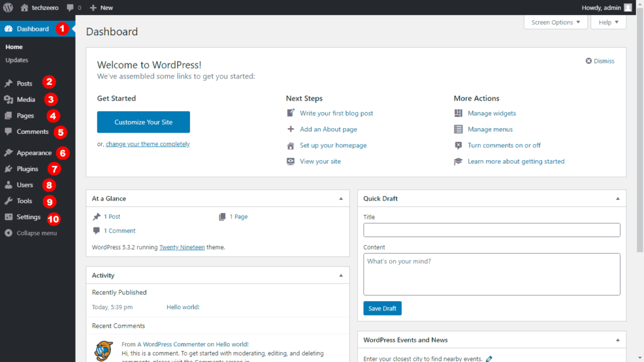Click the Pages icon in sidebar
Viewport: 644px width, 362px height.
tap(8, 116)
